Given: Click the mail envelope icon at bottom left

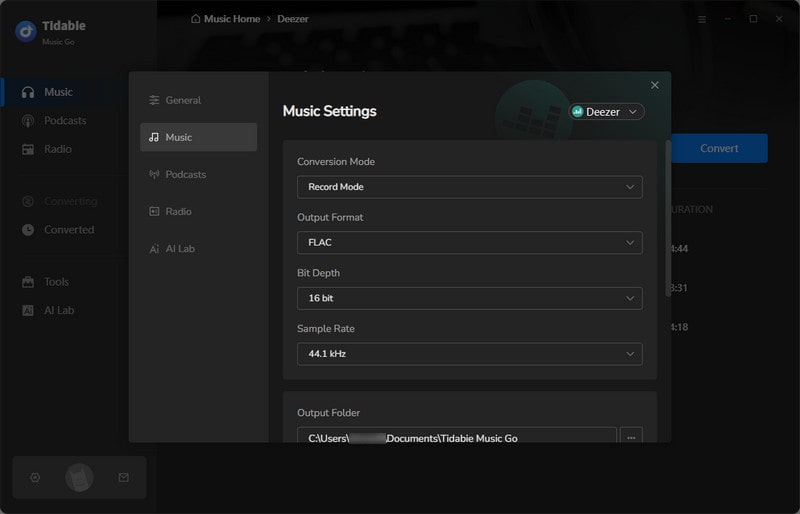Looking at the screenshot, I should tap(123, 477).
